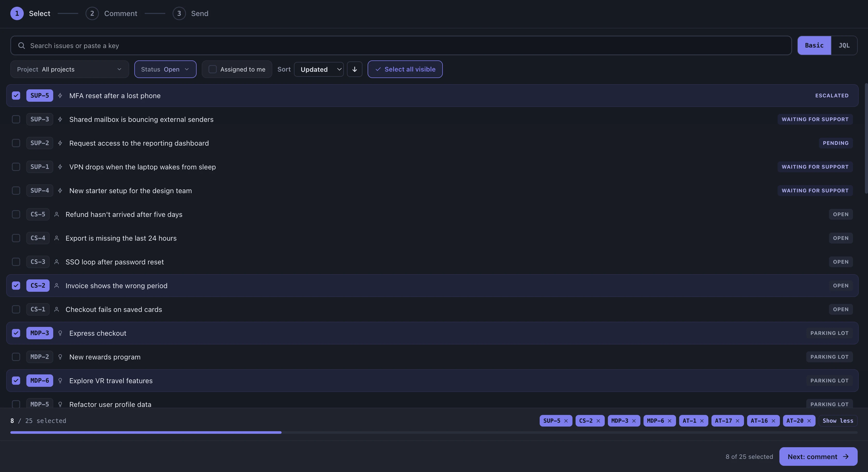Go to step 3 Send
The image size is (868, 472).
191,13
